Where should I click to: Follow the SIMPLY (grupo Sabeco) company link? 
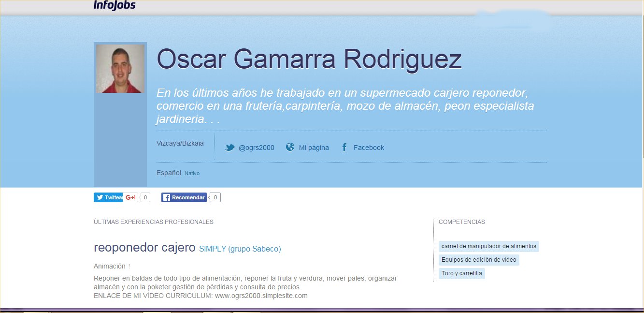tap(240, 249)
